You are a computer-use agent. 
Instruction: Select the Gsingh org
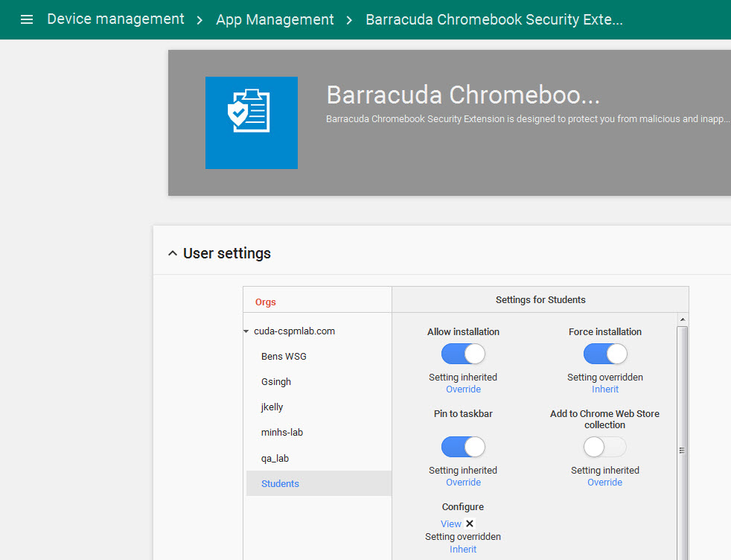[x=276, y=381]
